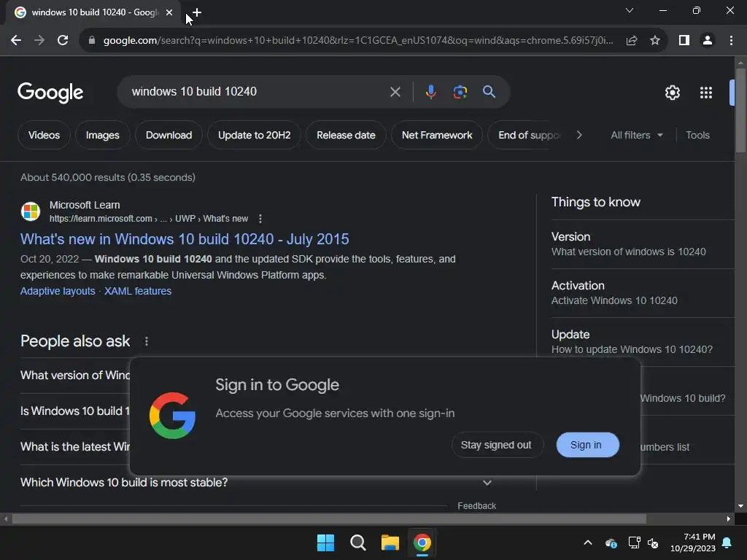Open the XAML features sublink
The width and height of the screenshot is (747, 560).
coord(138,291)
